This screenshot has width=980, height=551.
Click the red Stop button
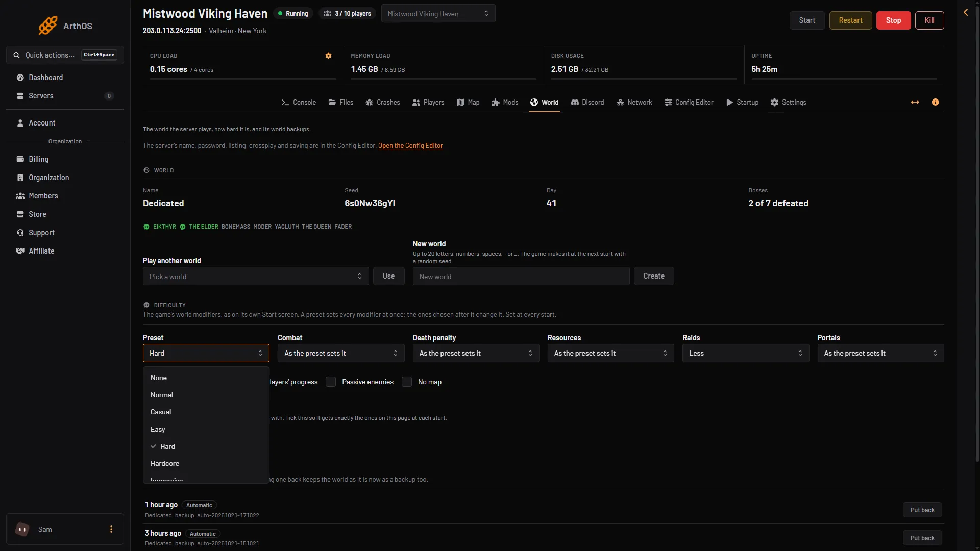pos(893,20)
